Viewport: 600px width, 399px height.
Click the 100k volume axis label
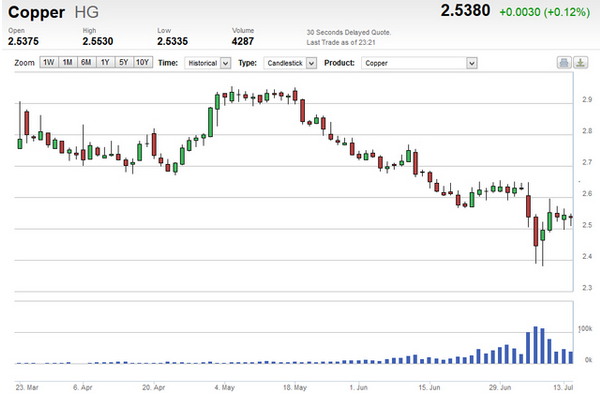(x=585, y=329)
